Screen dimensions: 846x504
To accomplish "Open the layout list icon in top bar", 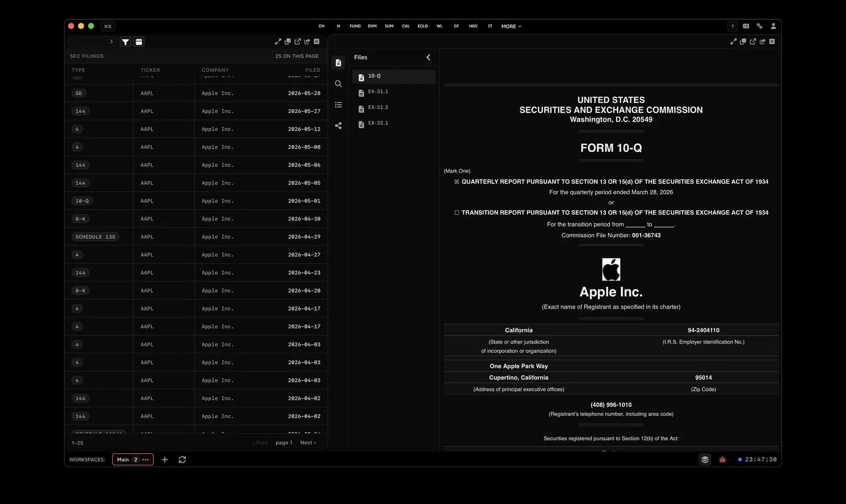I will (x=746, y=26).
